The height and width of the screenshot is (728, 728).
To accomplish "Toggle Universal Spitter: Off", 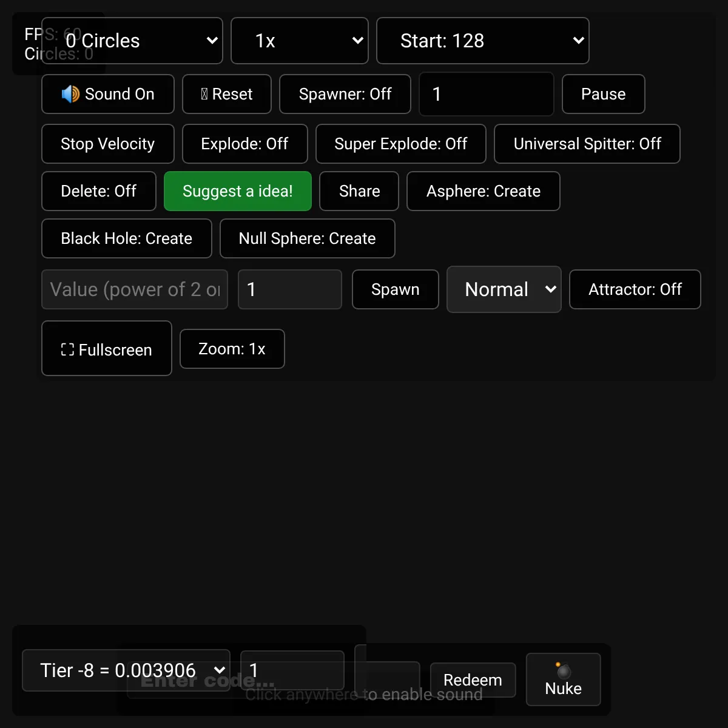I will pyautogui.click(x=587, y=144).
